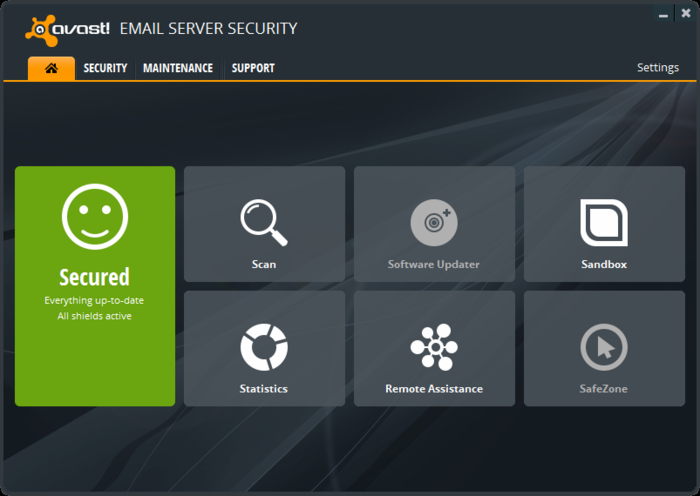The image size is (700, 496).
Task: Switch to the SECURITY tab
Action: coord(105,68)
